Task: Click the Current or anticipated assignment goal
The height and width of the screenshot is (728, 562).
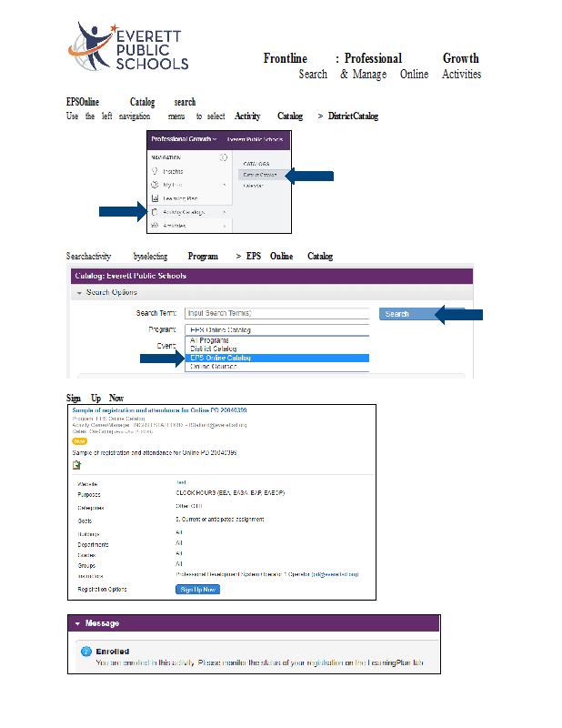Action: (x=219, y=519)
